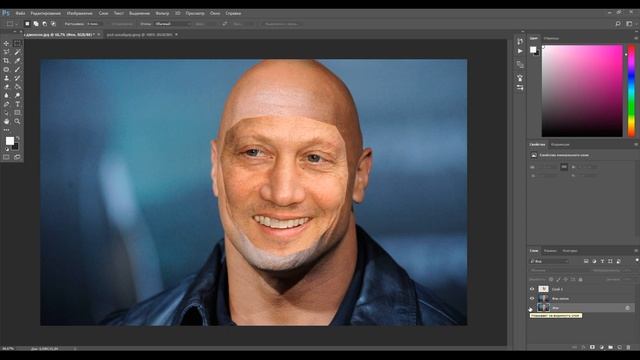640x360 pixels.
Task: Select the Pen tool
Action: click(x=6, y=104)
